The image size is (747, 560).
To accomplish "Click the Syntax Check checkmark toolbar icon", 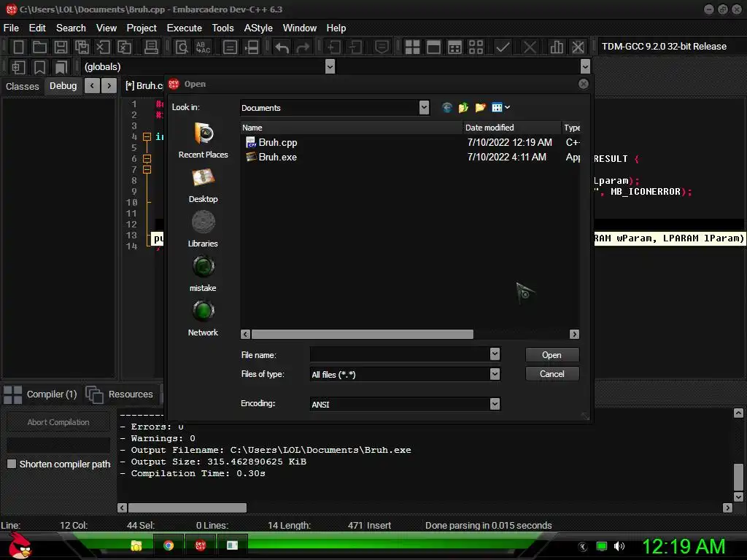I will point(502,47).
